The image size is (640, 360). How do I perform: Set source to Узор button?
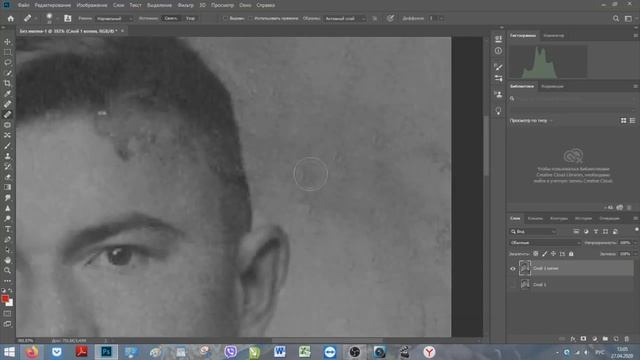190,18
